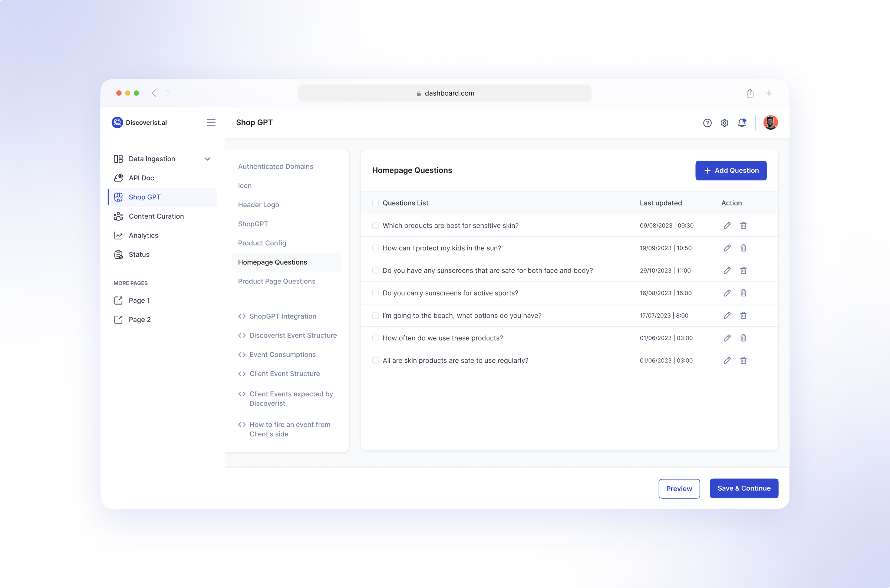The image size is (890, 588).
Task: Open notifications via the bell icon
Action: [742, 123]
